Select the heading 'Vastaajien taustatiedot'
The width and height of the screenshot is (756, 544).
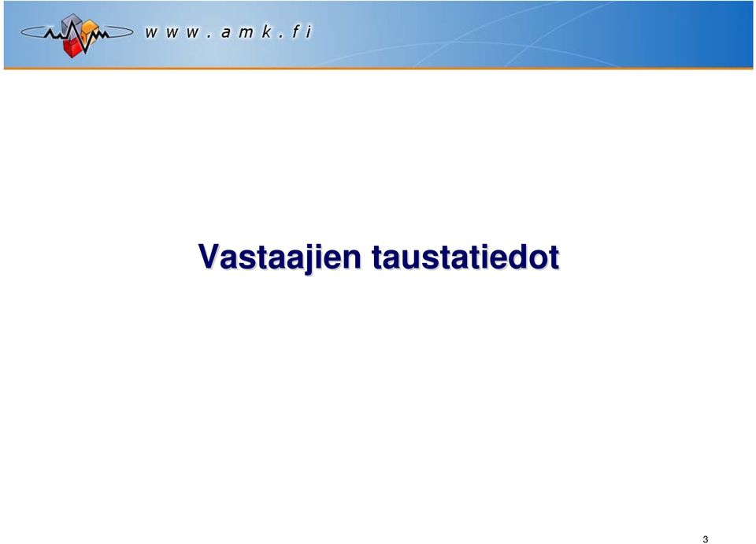click(x=379, y=257)
